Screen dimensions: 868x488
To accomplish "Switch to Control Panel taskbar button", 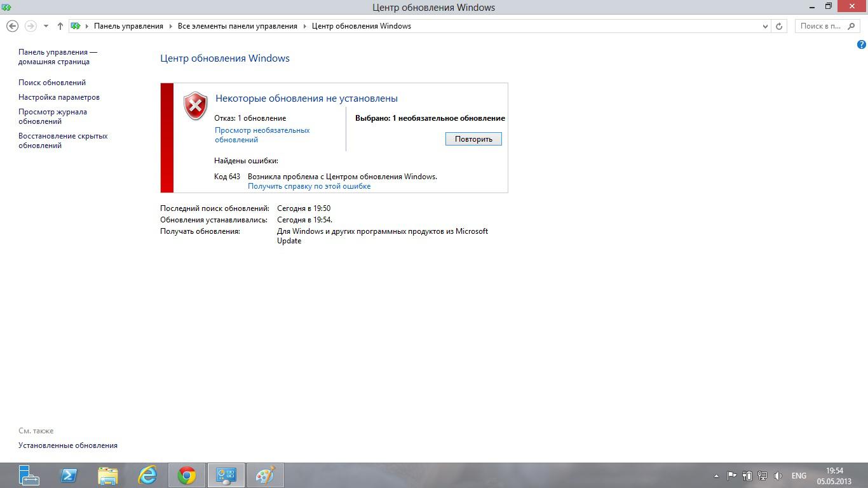I will [226, 475].
